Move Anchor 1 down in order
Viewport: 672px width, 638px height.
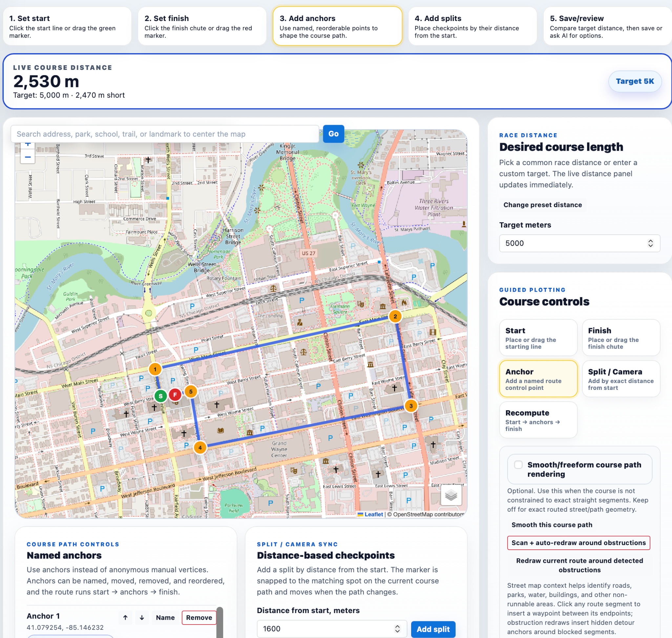(x=142, y=617)
